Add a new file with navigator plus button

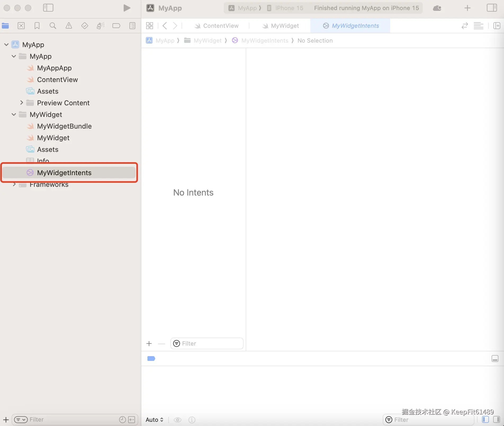6,420
